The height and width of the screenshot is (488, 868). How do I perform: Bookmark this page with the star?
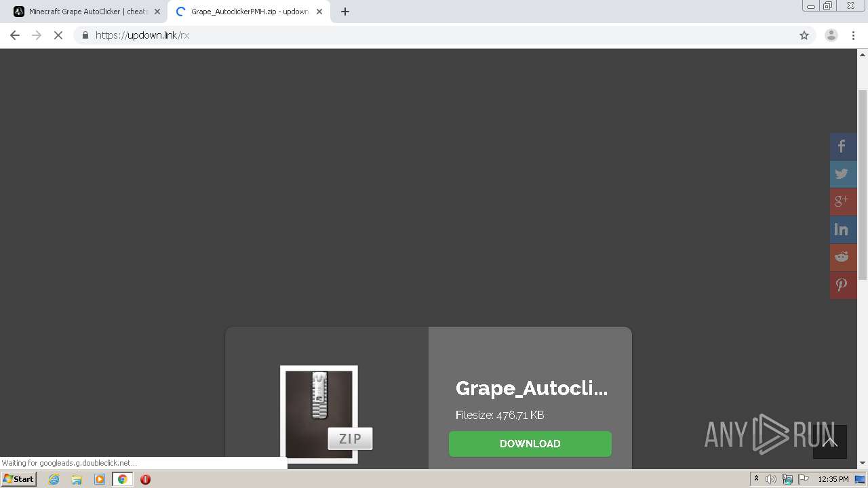click(x=804, y=35)
